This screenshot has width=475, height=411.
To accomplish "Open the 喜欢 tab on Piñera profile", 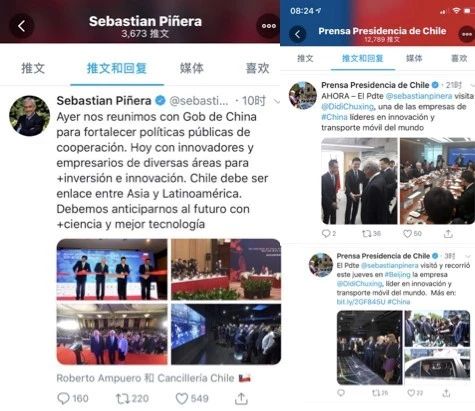I will 257,68.
